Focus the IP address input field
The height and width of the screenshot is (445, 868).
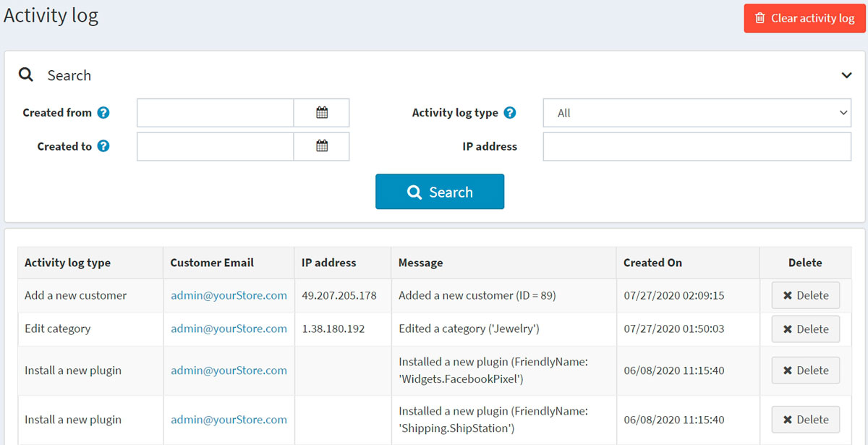click(x=697, y=146)
